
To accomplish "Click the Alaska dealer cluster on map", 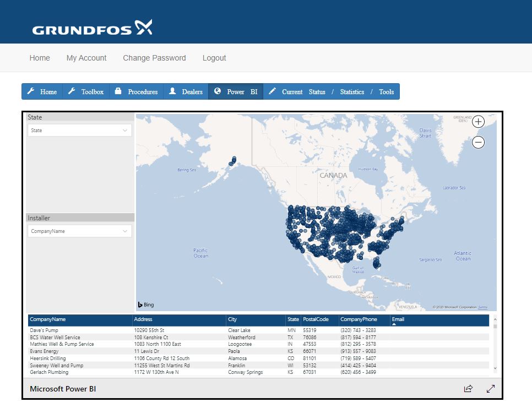I will pos(233,161).
